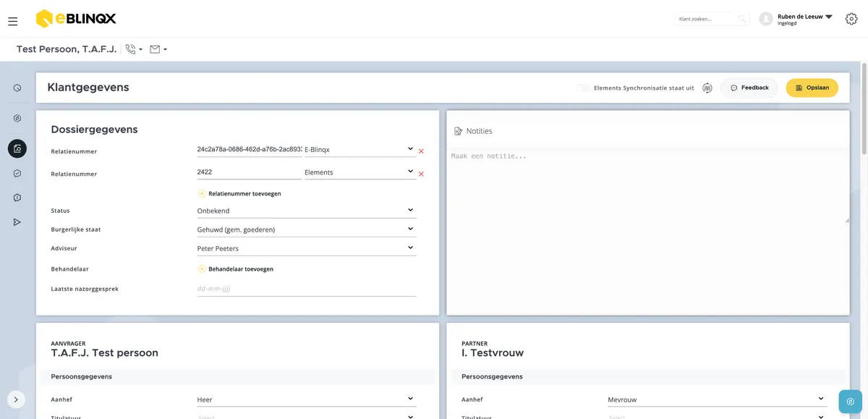Open the Aanhef dropdown showing Mevrouw
The image size is (868, 419).
(717, 399)
